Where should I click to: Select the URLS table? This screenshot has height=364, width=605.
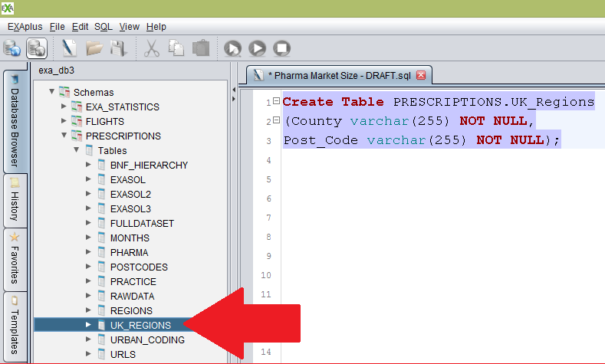(123, 354)
